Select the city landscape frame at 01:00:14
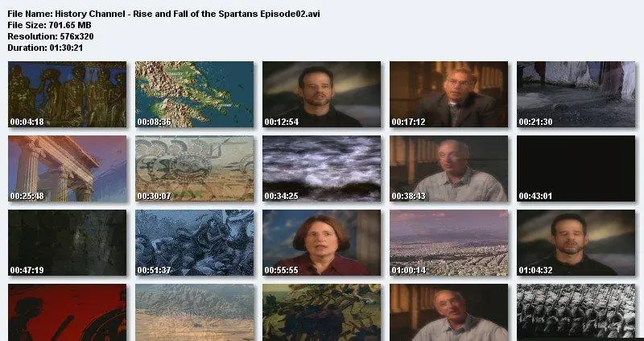644x341 pixels. coord(449,243)
